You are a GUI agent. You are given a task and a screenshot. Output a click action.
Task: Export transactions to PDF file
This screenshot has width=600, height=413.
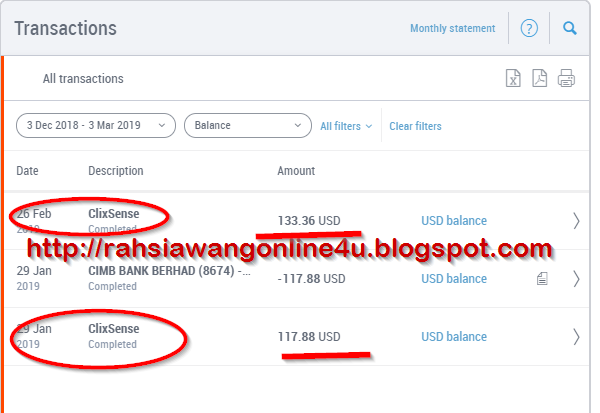click(x=540, y=78)
